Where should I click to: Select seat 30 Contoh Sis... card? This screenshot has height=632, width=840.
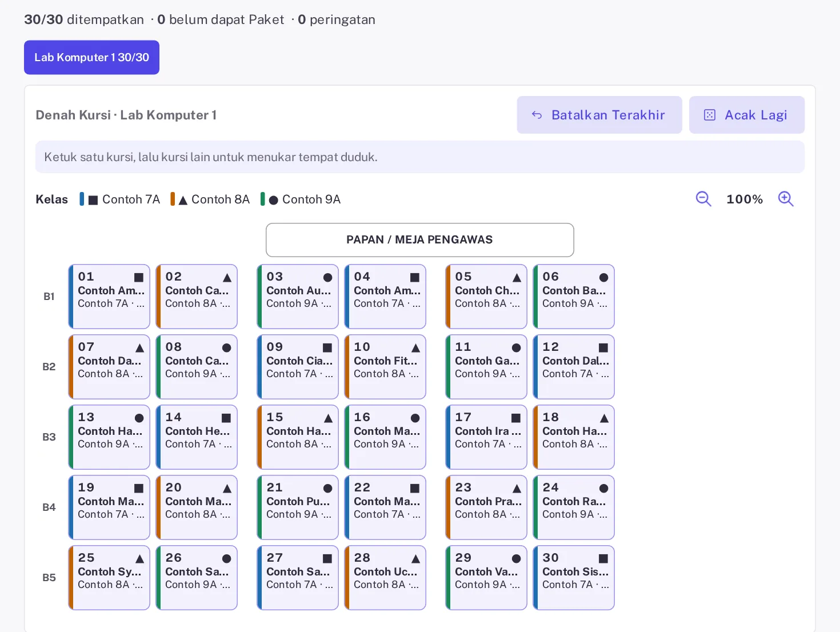(x=574, y=578)
